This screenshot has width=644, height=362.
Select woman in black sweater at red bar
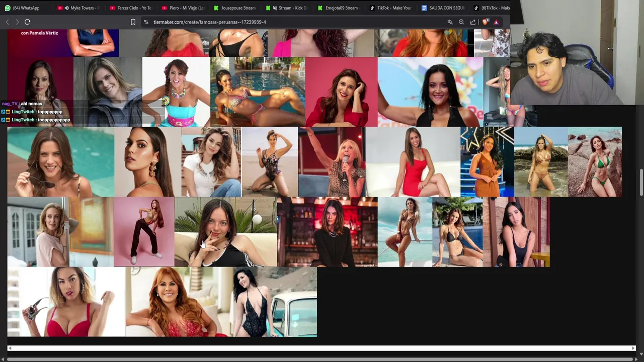[x=327, y=232]
